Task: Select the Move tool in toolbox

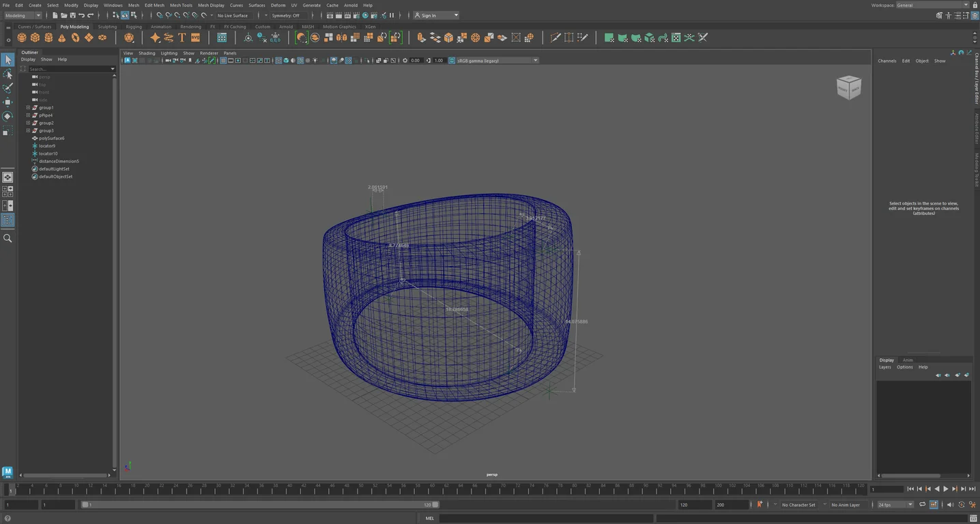Action: 8,102
